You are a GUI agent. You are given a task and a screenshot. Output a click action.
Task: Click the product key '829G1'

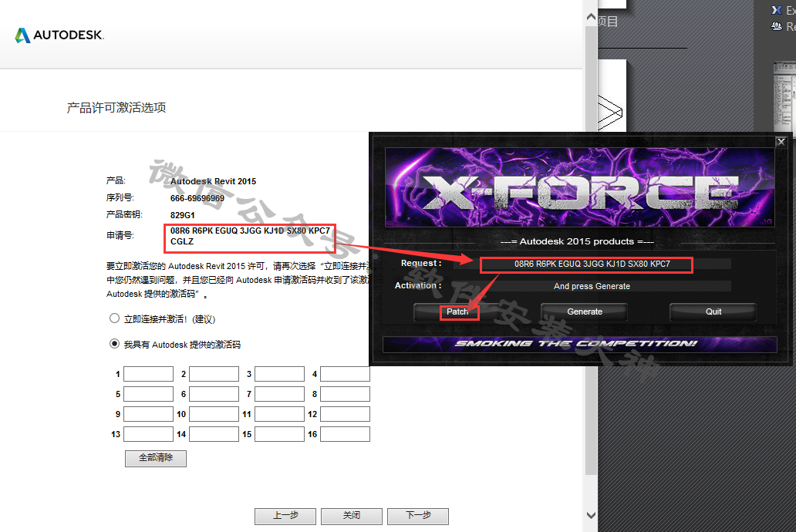(x=183, y=215)
